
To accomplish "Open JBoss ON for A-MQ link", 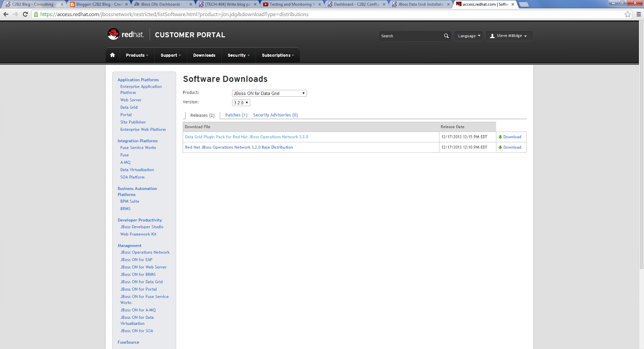I will 138,310.
